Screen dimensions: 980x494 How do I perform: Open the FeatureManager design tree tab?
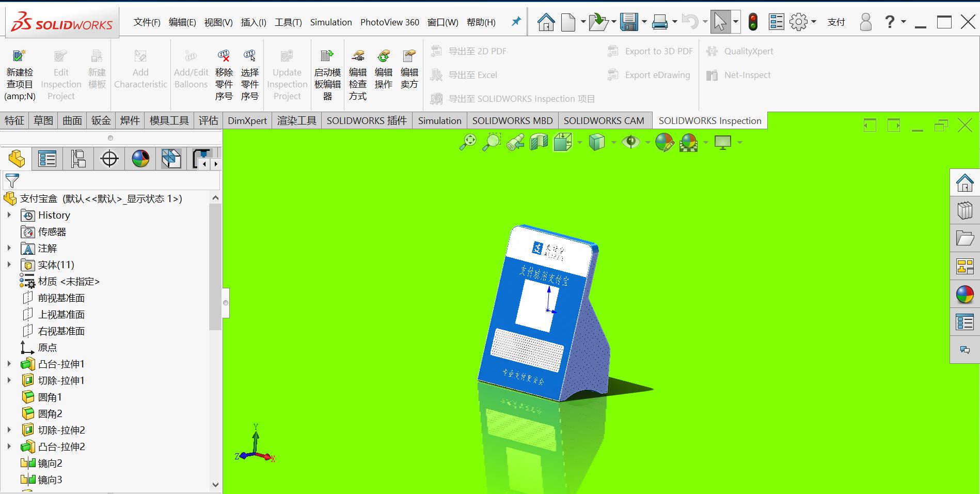(x=17, y=159)
